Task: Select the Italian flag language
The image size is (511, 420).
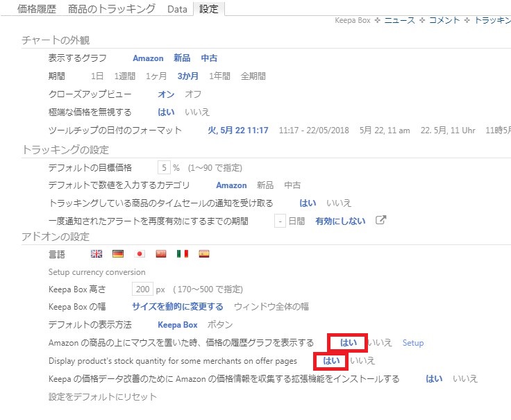Action: click(x=183, y=254)
